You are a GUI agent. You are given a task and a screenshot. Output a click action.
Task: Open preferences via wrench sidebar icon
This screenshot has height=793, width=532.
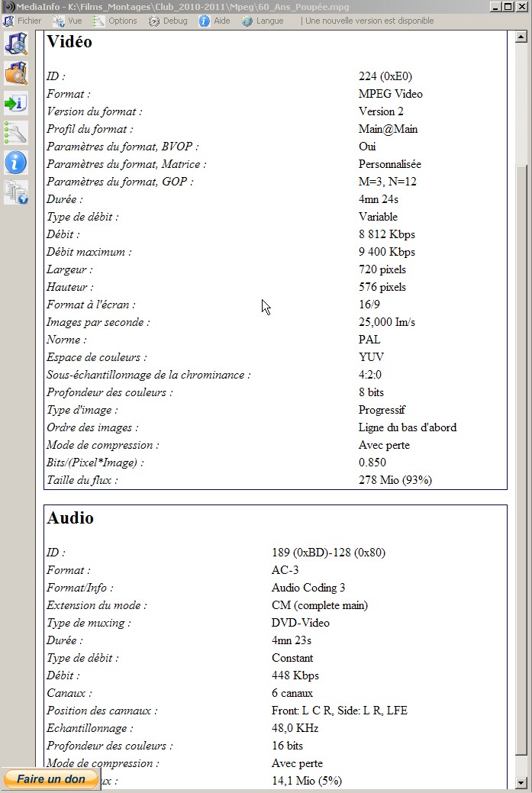pos(16,133)
